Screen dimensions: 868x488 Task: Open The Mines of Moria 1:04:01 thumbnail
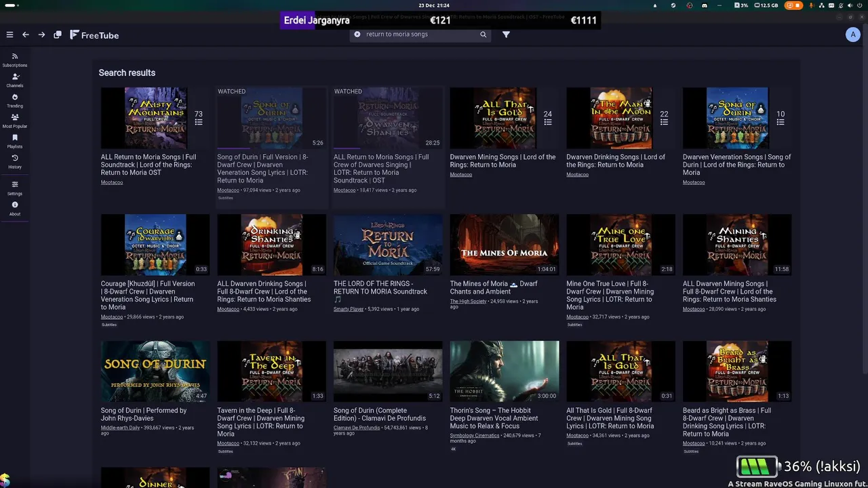click(505, 245)
